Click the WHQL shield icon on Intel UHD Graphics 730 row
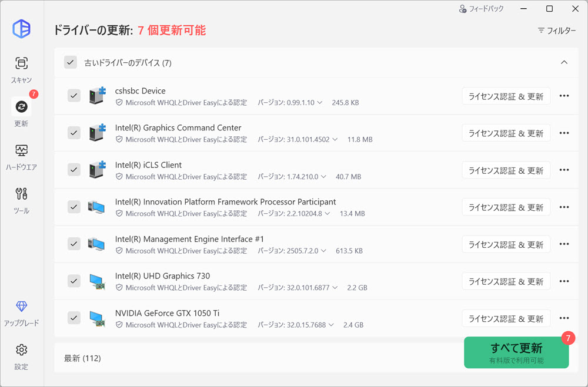The height and width of the screenshot is (387, 588). coord(119,288)
